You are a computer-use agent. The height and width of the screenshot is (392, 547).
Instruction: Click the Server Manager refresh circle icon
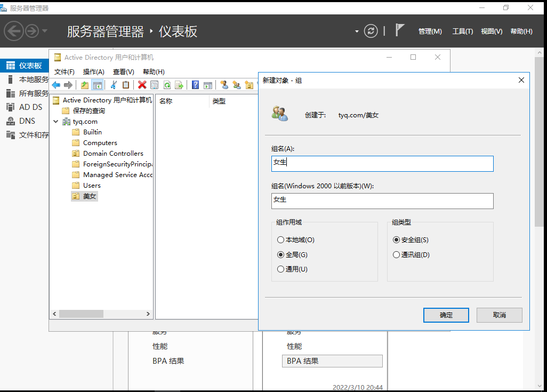(371, 31)
